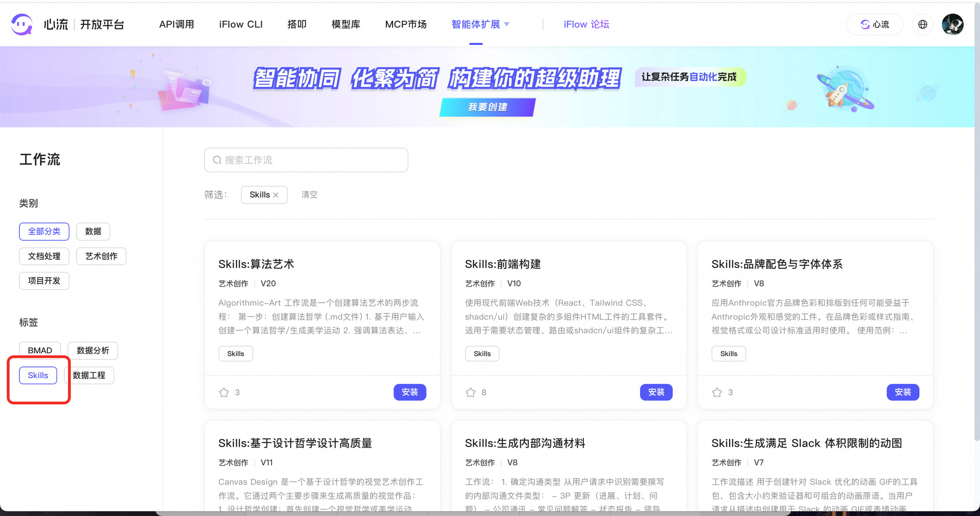The height and width of the screenshot is (516, 980).
Task: Click inside the 搜索工作流 search field
Action: point(306,160)
